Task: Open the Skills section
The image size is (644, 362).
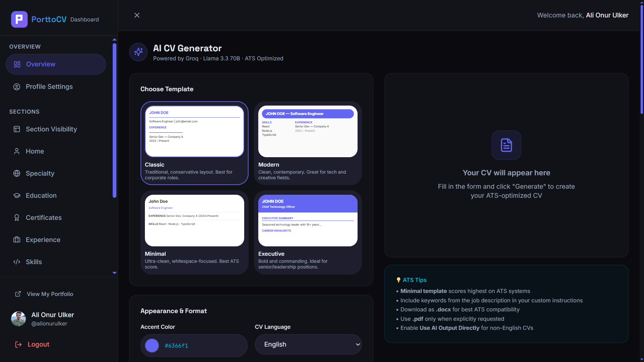Action: (56, 262)
